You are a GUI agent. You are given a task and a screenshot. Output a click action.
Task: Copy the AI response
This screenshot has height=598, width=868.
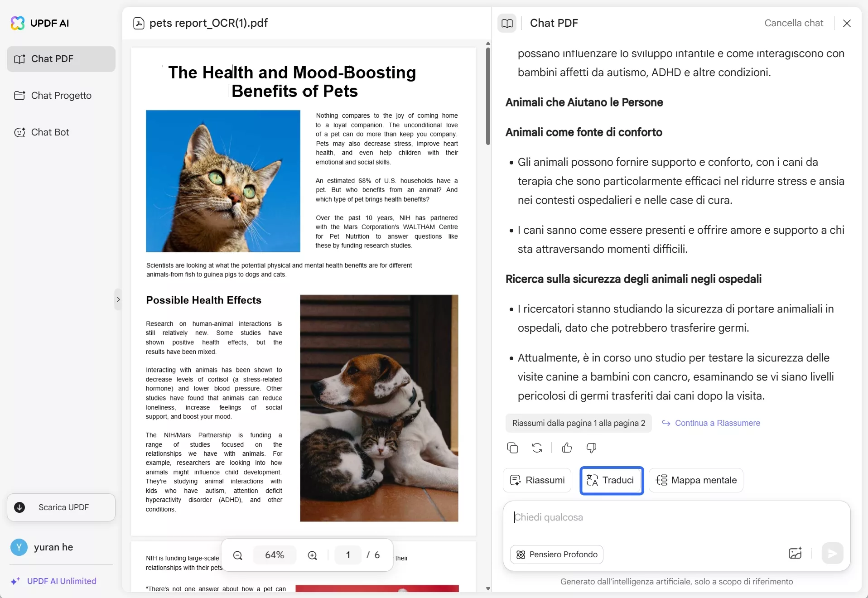(x=512, y=448)
